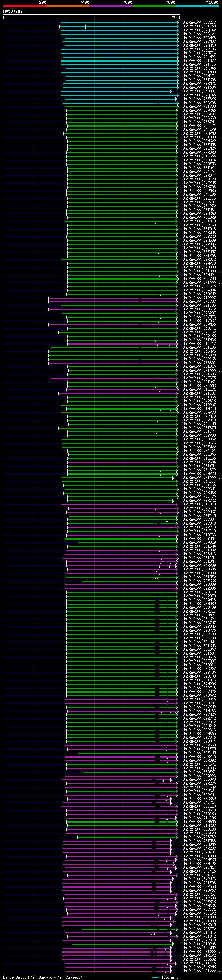Click the UniRef100_A9RNY1 label
222x980 pixels.
pos(199,84)
